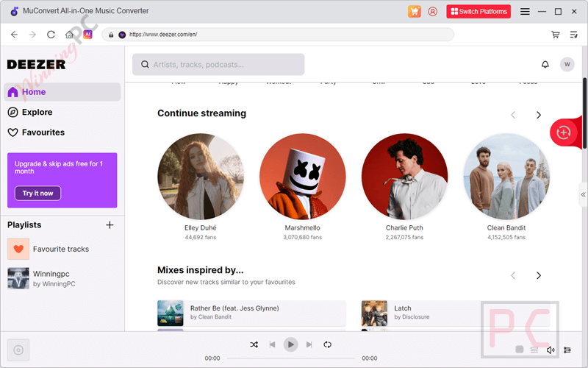Screen dimensions: 588x368
Task: Open notifications bell icon
Action: [x=545, y=65]
